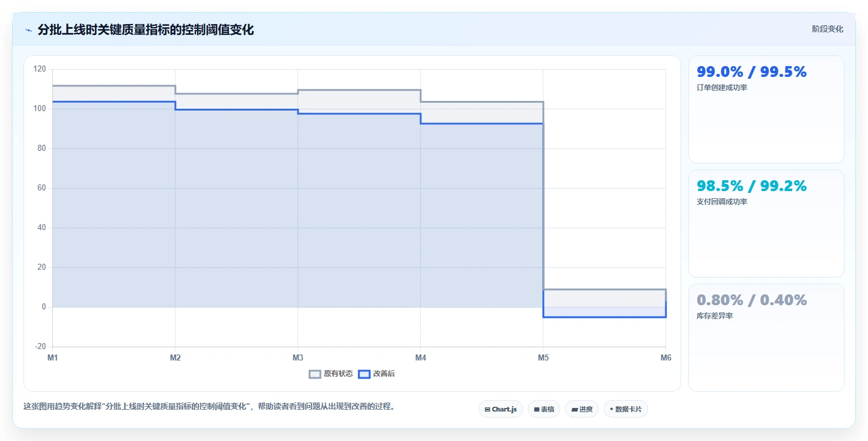Click the chart title 分批上线时关键质量指标的控制阈值变化

pyautogui.click(x=145, y=30)
